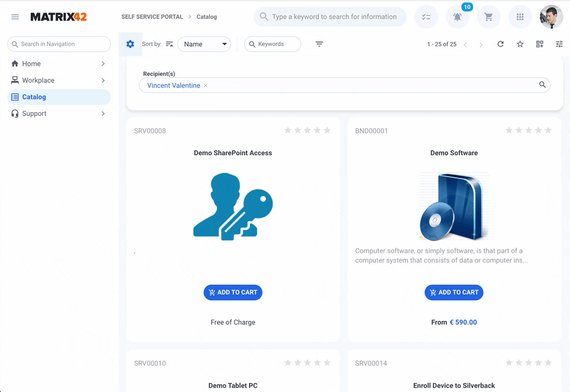Screen dimensions: 570x392
Task: Click search icon in Recipient(s) field
Action: coord(542,85)
